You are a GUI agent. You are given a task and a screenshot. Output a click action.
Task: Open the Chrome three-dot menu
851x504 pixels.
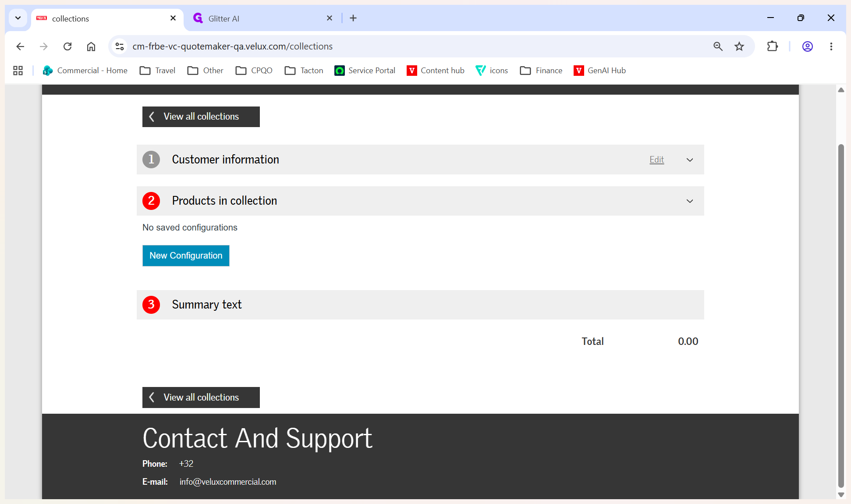coord(831,46)
